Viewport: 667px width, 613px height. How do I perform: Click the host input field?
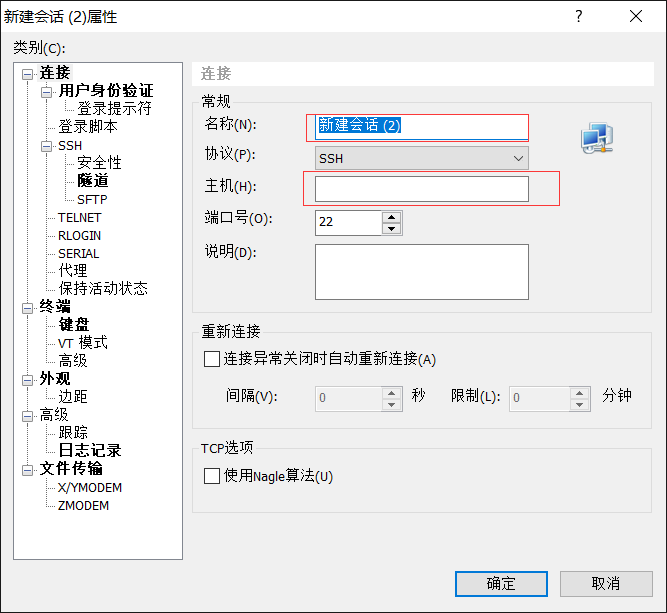click(422, 189)
